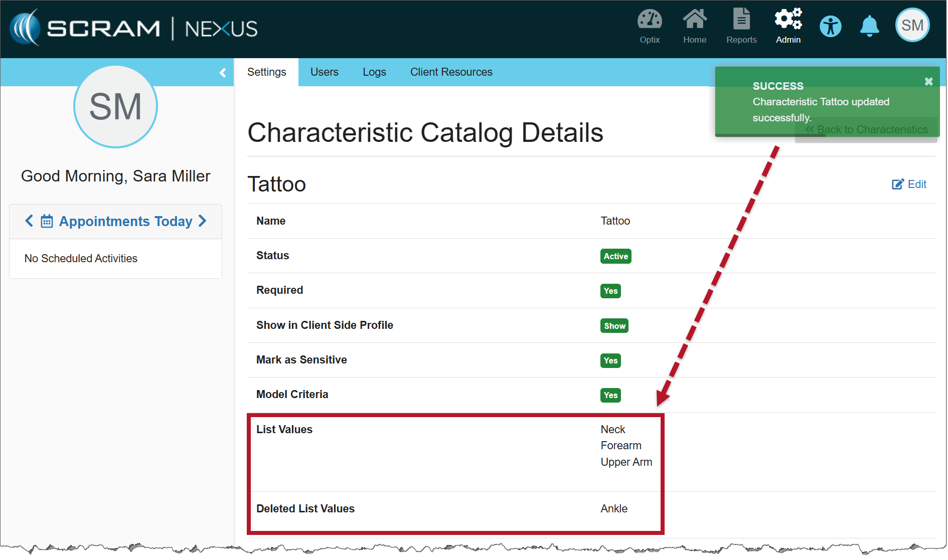
Task: Switch to the Settings tab
Action: coord(266,72)
